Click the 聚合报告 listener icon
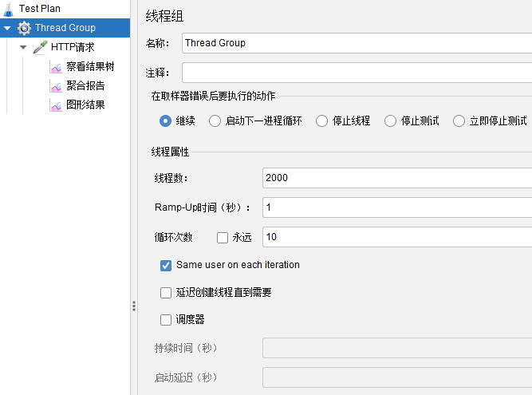532x395 pixels. point(56,86)
